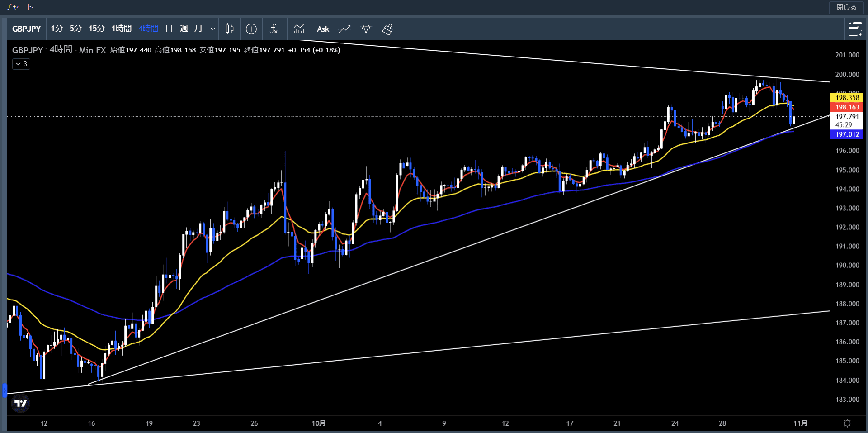This screenshot has width=868, height=433.
Task: Expand the left side panel handle
Action: tap(5, 390)
